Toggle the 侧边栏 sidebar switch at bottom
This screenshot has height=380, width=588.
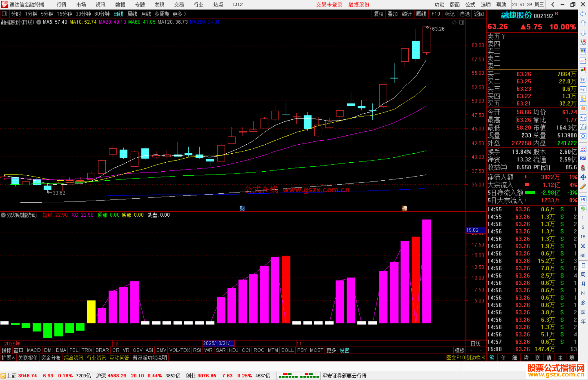click(475, 358)
